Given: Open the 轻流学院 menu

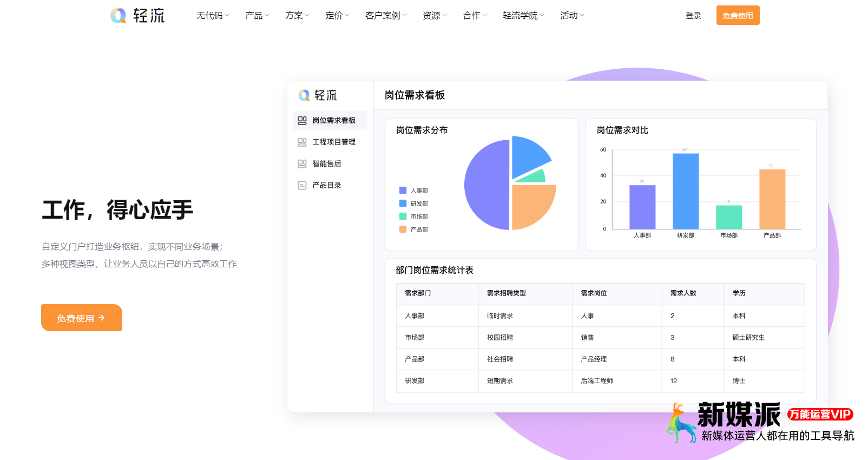Looking at the screenshot, I should [523, 16].
